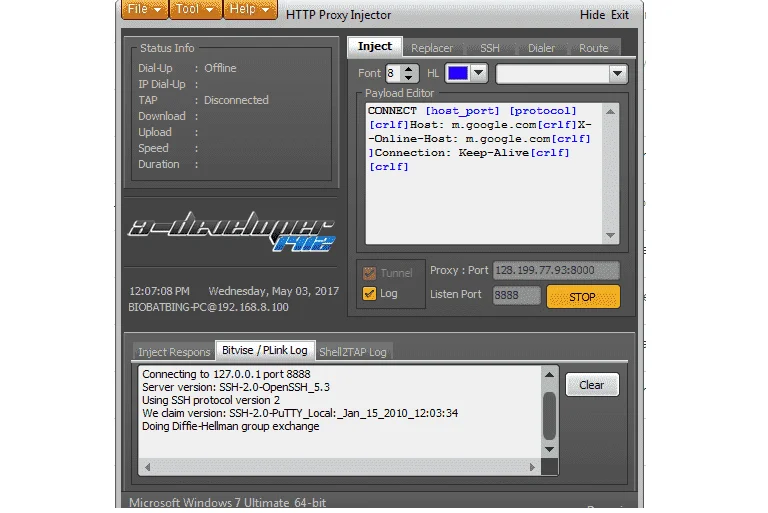768x513 pixels.
Task: Click the Exit button
Action: coord(620,15)
